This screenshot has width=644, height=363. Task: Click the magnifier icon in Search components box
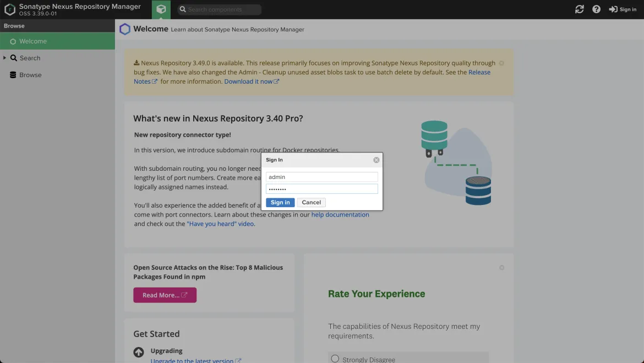coord(182,9)
